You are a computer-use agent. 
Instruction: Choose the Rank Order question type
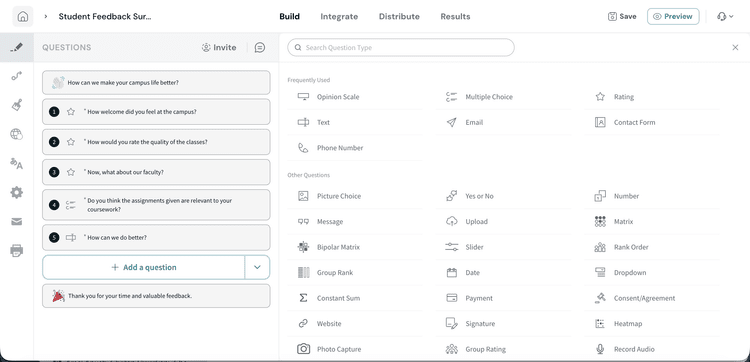(652, 247)
